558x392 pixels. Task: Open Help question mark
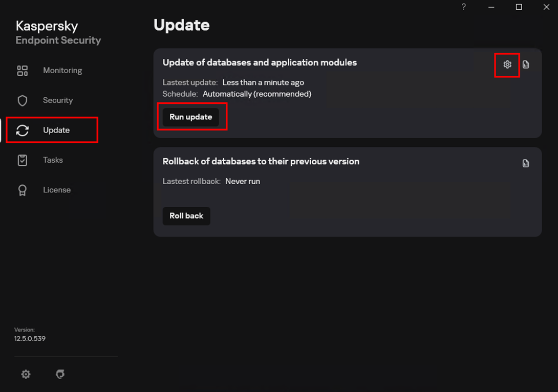464,7
